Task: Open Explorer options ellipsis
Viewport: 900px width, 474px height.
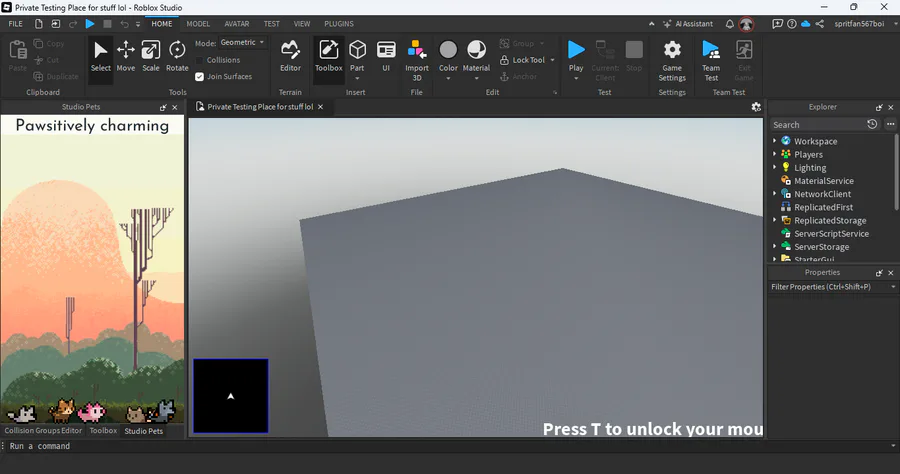Action: (890, 124)
